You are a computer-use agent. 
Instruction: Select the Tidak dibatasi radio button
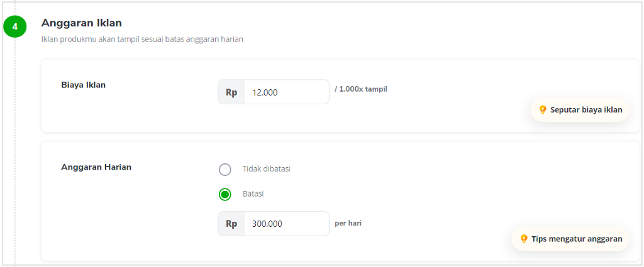[x=225, y=169]
